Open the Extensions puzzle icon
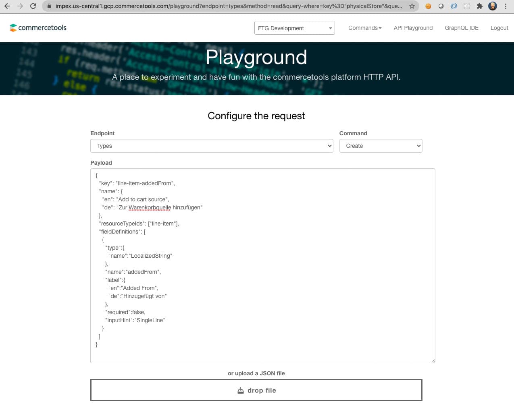 480,6
